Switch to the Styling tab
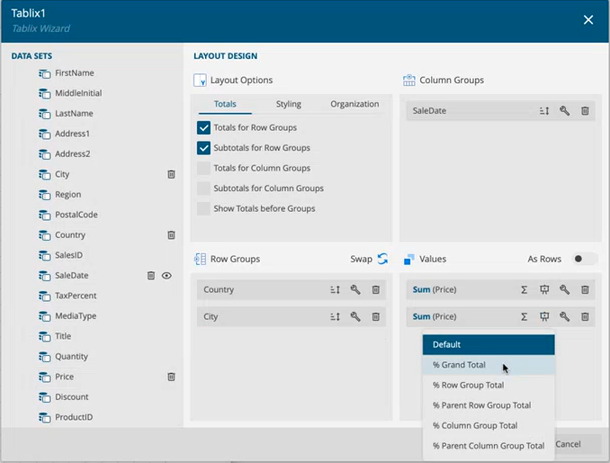 (x=288, y=104)
